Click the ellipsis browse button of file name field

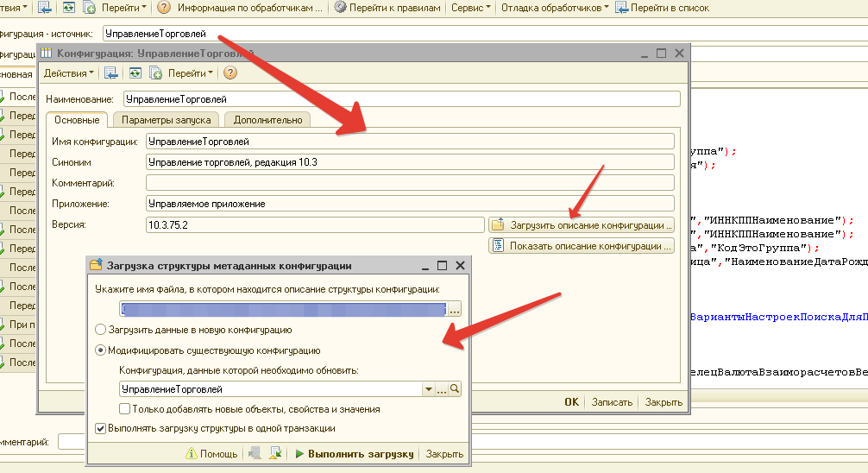(x=455, y=309)
